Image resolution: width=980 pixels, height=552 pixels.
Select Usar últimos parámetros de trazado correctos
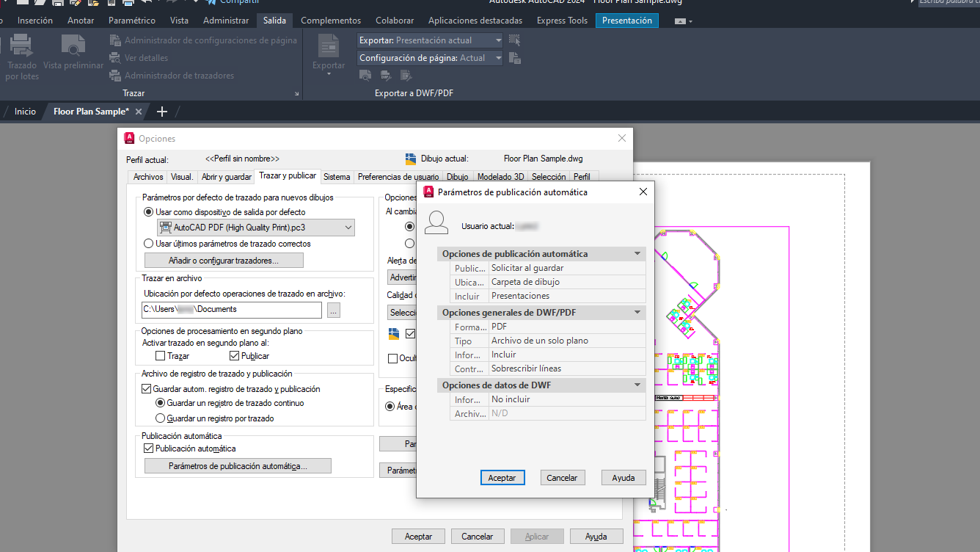pyautogui.click(x=149, y=244)
